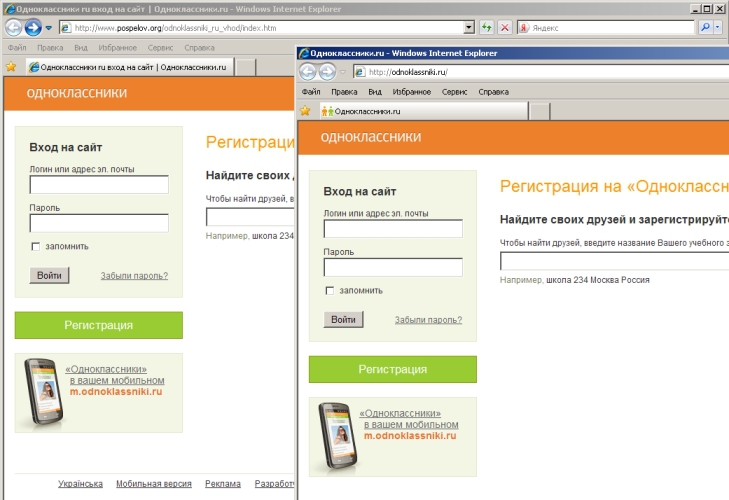The width and height of the screenshot is (729, 500).
Task: Open Справка menu in front window
Action: 494,92
